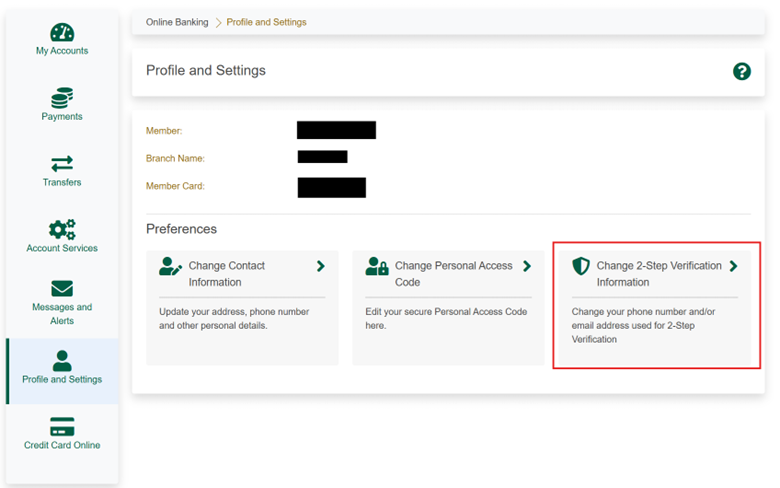Click the person-with-lock Personal Access Code icon
Image resolution: width=780 pixels, height=488 pixels.
point(376,266)
